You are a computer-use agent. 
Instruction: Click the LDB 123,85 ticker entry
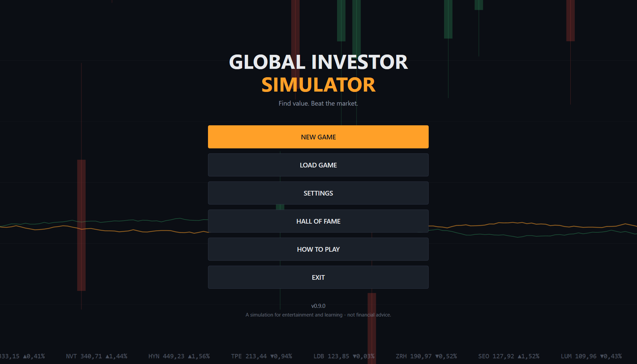tap(344, 356)
